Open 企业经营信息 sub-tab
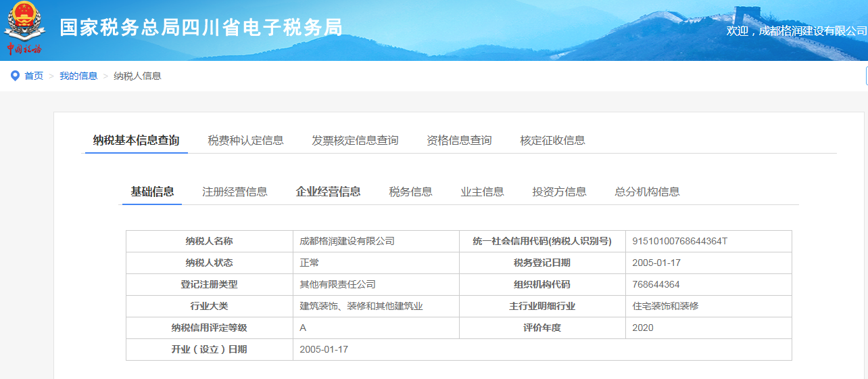The width and height of the screenshot is (868, 379). pos(328,192)
